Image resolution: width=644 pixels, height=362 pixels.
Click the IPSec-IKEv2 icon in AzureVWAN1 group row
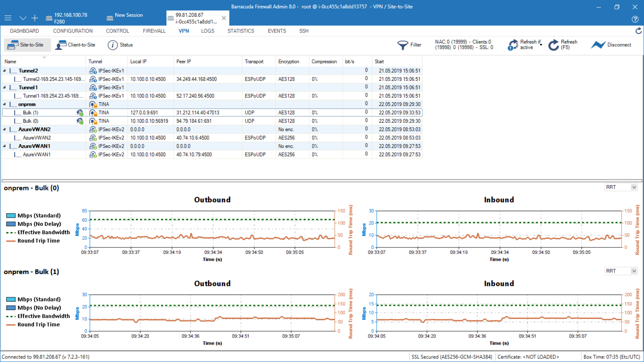[x=93, y=146]
